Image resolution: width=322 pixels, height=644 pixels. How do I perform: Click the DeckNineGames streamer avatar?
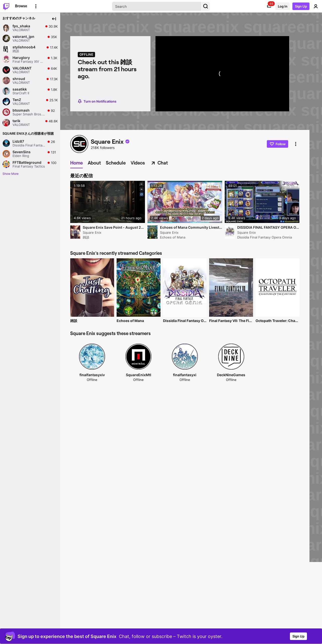pyautogui.click(x=231, y=357)
